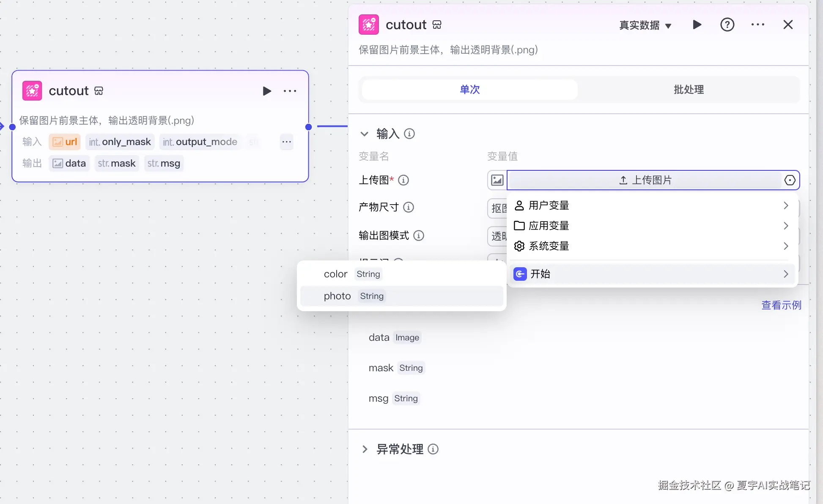Viewport: 823px width, 504px height.
Task: Click the only_mask input tag on node
Action: click(x=120, y=142)
